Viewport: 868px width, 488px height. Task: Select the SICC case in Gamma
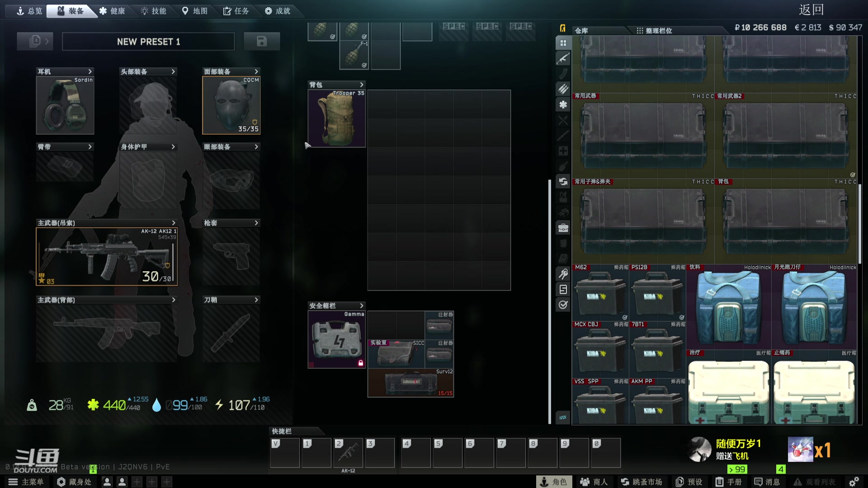pyautogui.click(x=396, y=354)
